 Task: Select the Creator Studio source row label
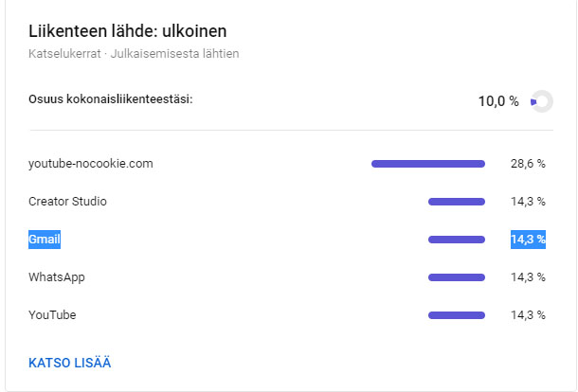point(68,202)
